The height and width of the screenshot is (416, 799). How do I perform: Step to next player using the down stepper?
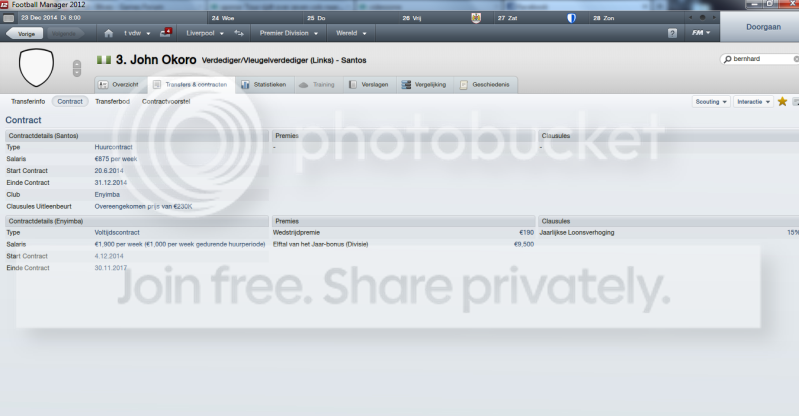pyautogui.click(x=77, y=72)
